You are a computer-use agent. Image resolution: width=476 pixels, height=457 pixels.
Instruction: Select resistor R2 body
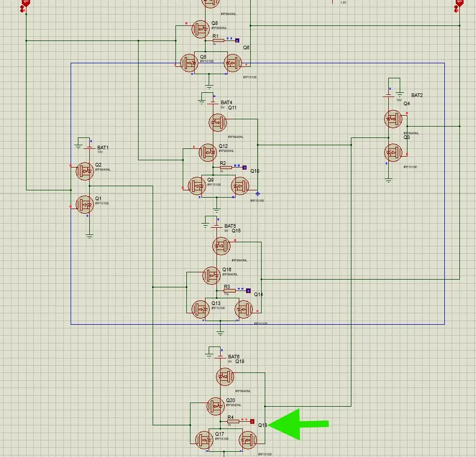click(226, 168)
